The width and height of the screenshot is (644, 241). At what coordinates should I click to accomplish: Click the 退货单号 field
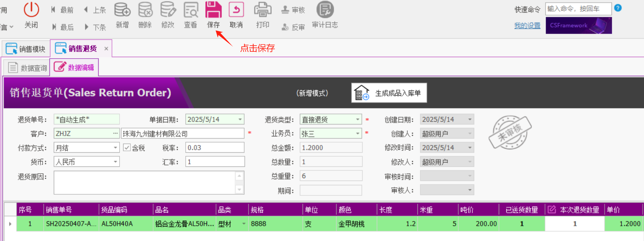(x=87, y=119)
